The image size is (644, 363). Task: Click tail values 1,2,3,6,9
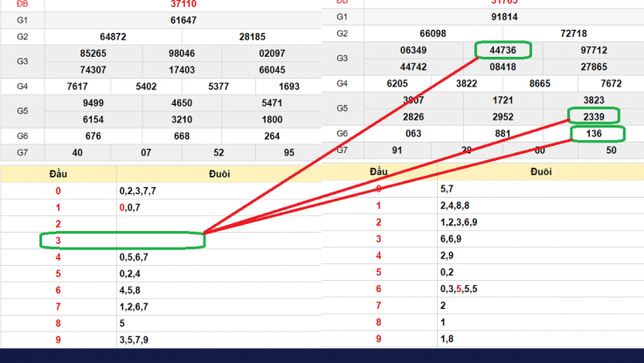pos(459,222)
